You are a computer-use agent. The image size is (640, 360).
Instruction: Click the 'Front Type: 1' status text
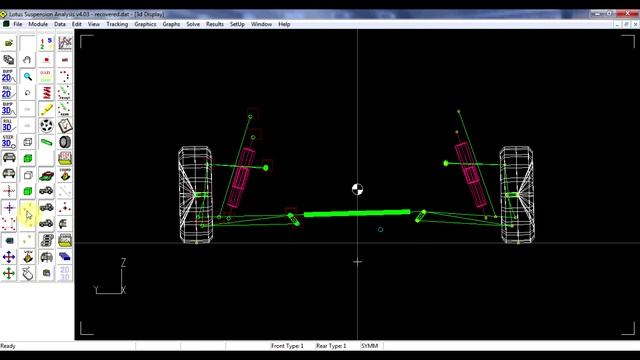[x=287, y=346]
